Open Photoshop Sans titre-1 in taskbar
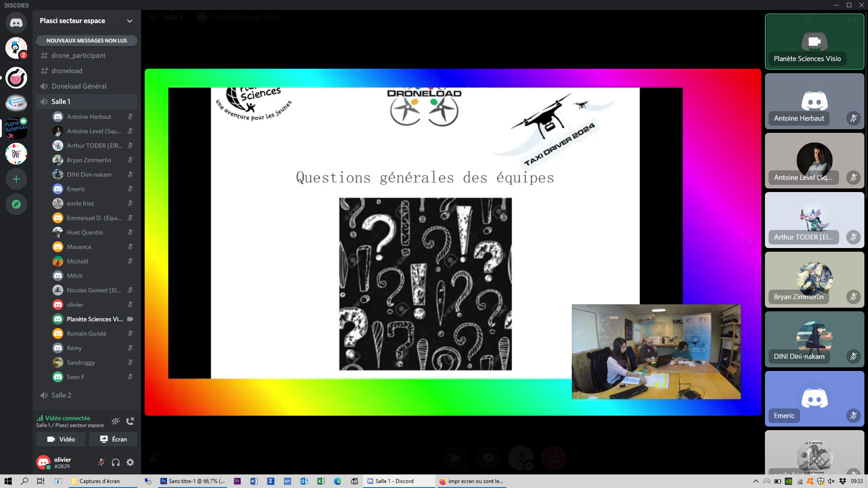868x488 pixels. click(x=193, y=481)
